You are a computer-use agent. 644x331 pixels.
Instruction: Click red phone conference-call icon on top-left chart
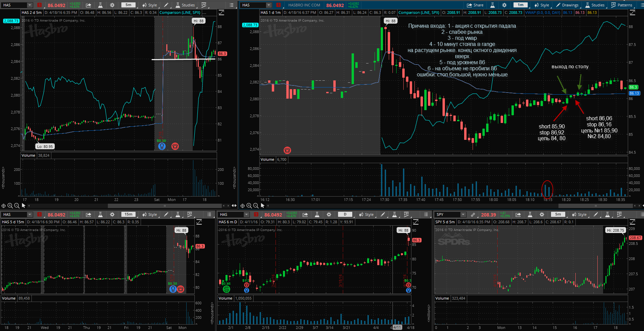point(175,146)
